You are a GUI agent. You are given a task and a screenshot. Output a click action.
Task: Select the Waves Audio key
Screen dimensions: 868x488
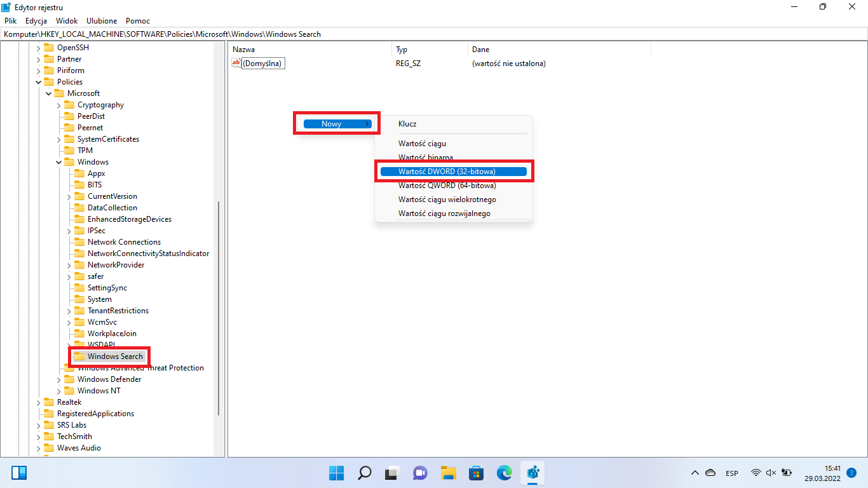(79, 448)
